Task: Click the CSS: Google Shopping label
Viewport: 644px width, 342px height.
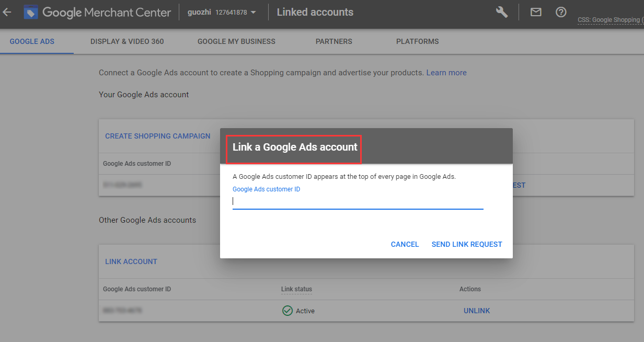Action: [x=610, y=20]
